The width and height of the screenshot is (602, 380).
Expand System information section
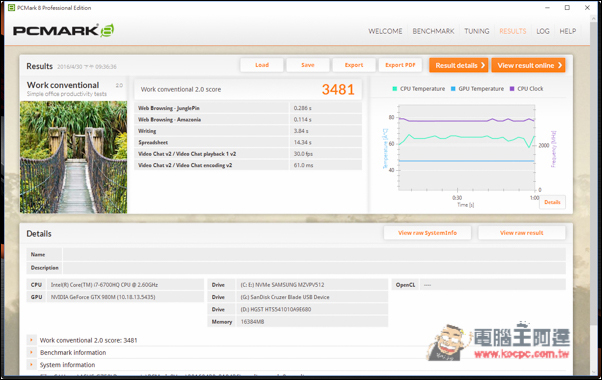(31, 365)
